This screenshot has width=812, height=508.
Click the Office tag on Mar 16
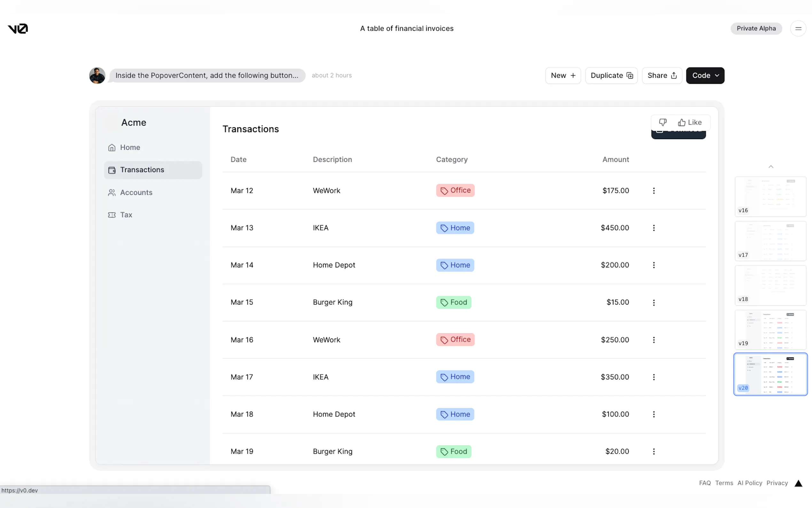pyautogui.click(x=455, y=340)
